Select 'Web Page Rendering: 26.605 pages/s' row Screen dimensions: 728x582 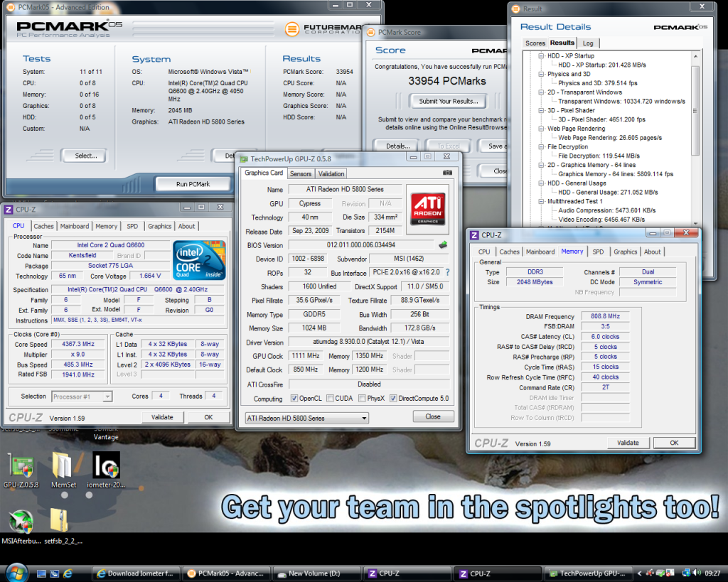click(609, 138)
